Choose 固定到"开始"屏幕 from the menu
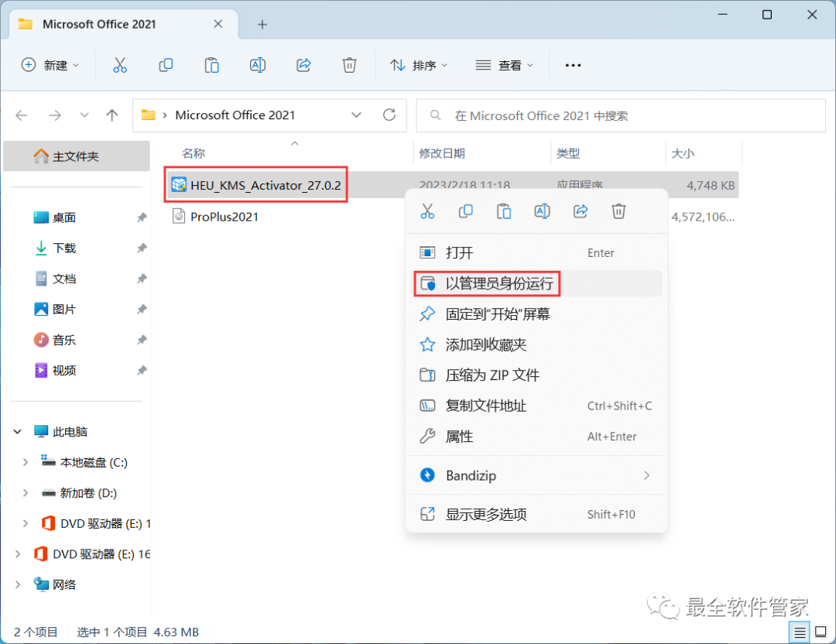 (536, 314)
